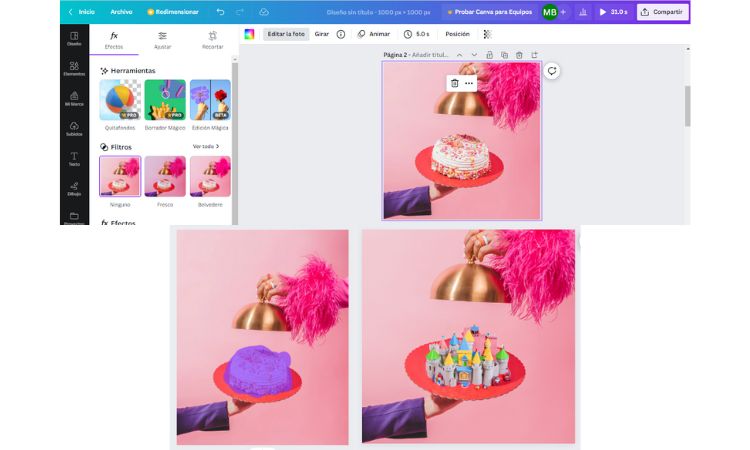
Task: Open the Dibujo drawing panel
Action: (74, 189)
